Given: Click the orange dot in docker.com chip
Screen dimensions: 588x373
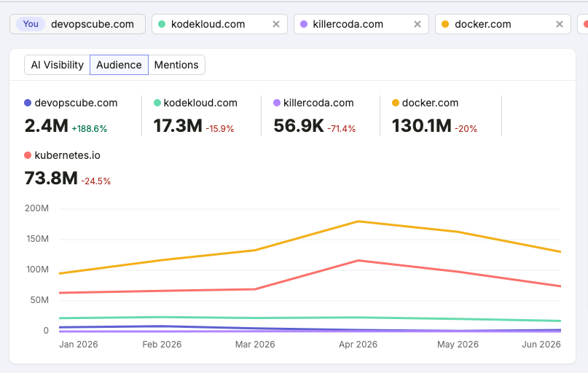Looking at the screenshot, I should tap(445, 24).
